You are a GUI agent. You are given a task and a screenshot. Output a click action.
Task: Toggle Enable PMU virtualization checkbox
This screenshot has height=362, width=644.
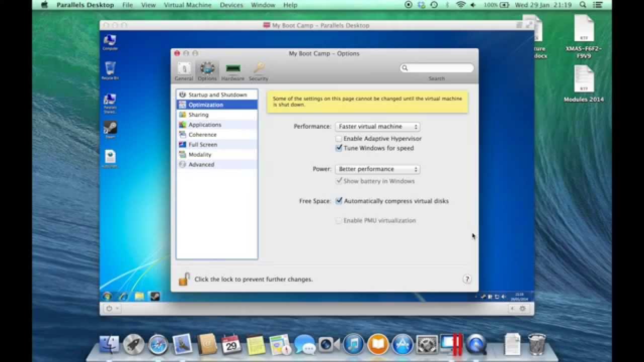click(339, 220)
